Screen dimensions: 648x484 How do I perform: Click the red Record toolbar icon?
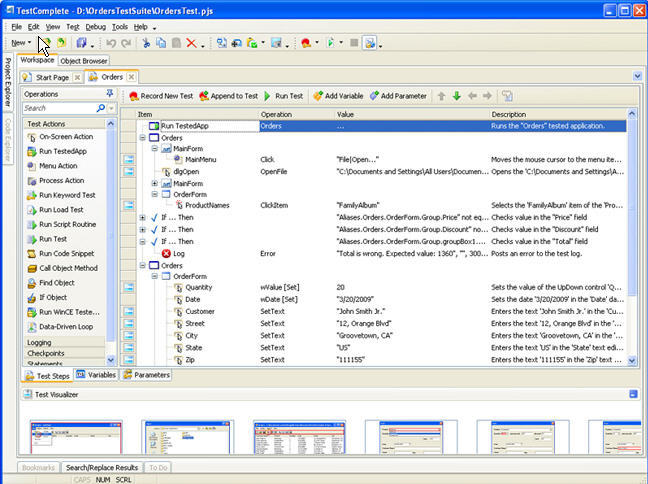click(x=306, y=43)
